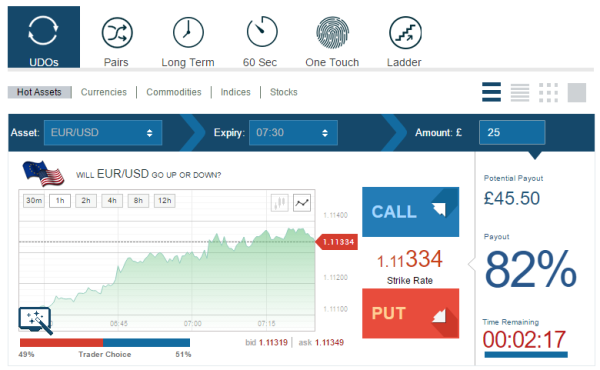Choose the 60 Sec timer icon
Viewport: 600px width, 370px height.
[262, 31]
